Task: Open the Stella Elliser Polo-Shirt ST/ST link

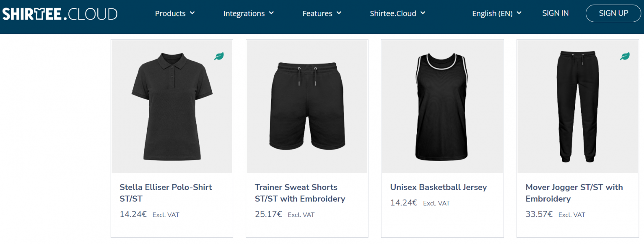Action: tap(166, 193)
